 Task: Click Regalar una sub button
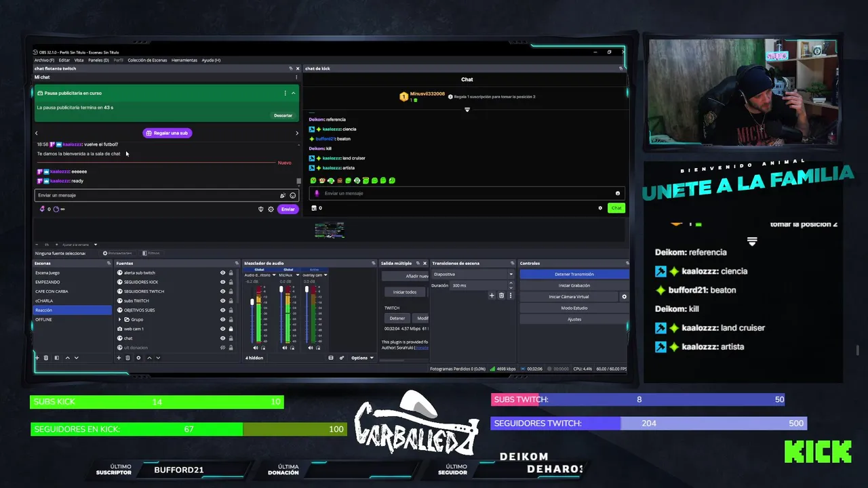click(x=167, y=133)
